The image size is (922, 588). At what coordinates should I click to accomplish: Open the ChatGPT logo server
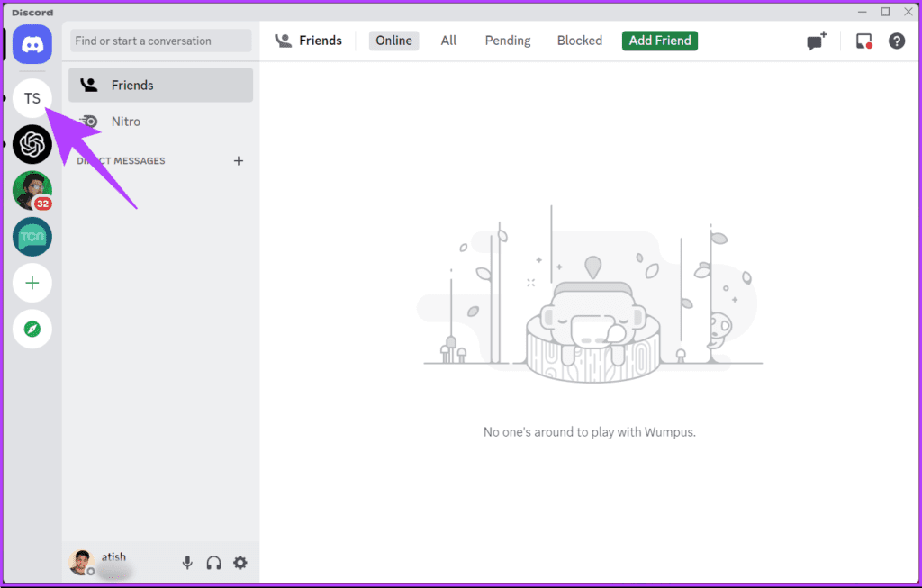point(32,145)
